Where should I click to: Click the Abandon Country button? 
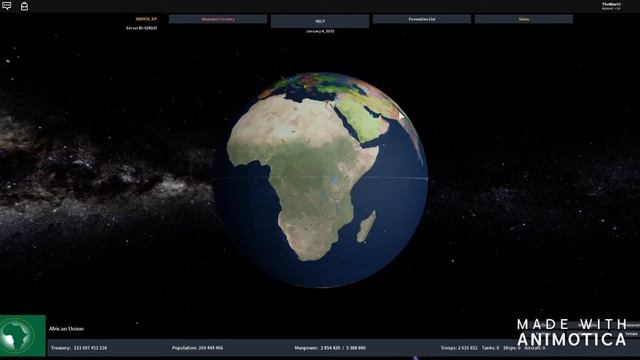click(218, 19)
